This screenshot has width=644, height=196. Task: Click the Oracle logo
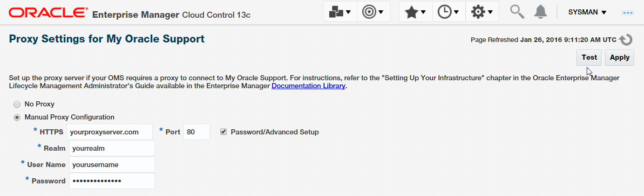pyautogui.click(x=48, y=12)
